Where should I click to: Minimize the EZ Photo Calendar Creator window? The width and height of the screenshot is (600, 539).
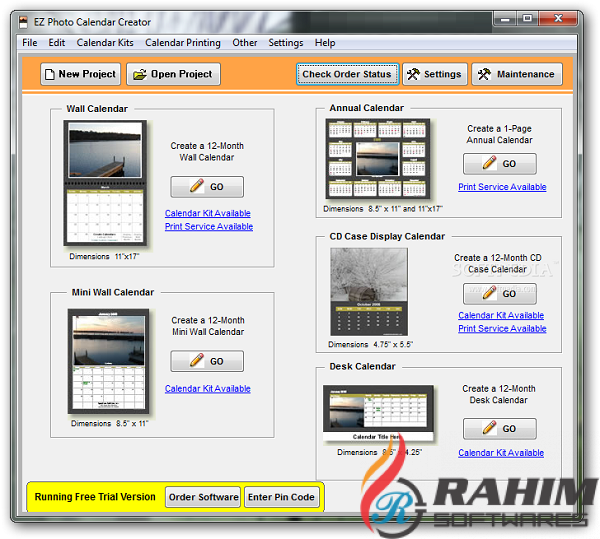505,19
